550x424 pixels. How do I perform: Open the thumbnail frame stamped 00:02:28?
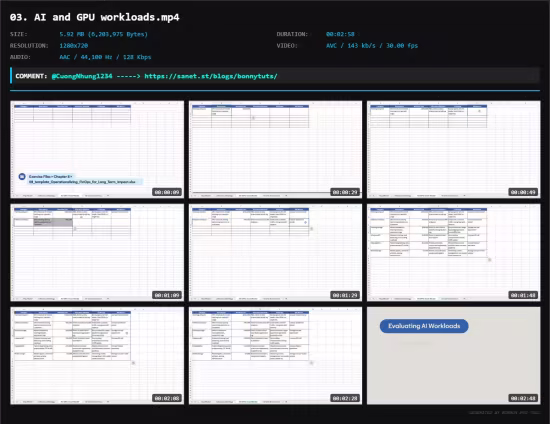(x=275, y=356)
